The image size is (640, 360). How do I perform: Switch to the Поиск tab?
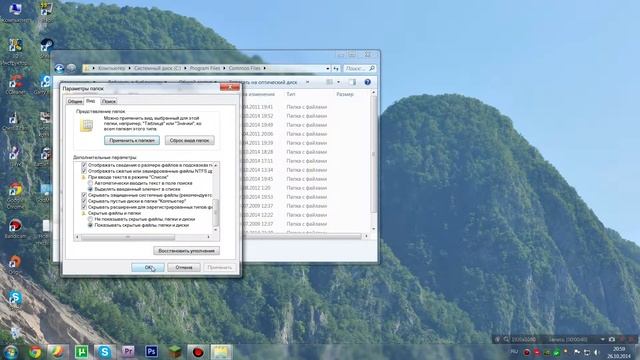tap(109, 101)
